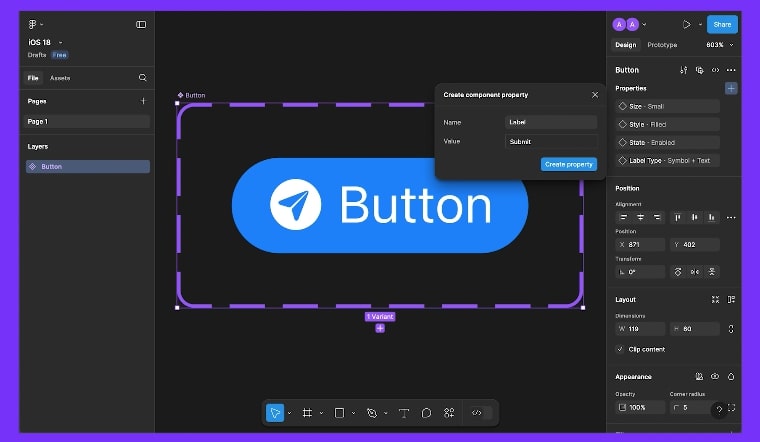Click the Share button

point(722,24)
